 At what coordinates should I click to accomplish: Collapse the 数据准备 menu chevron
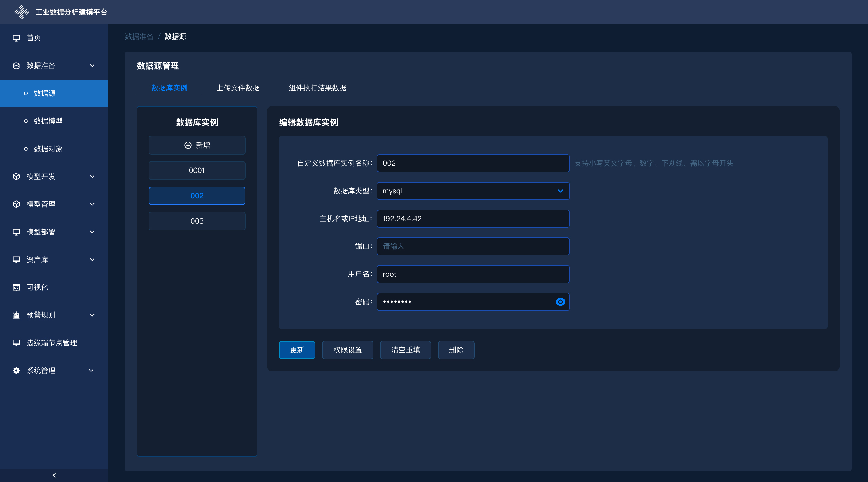(x=92, y=66)
